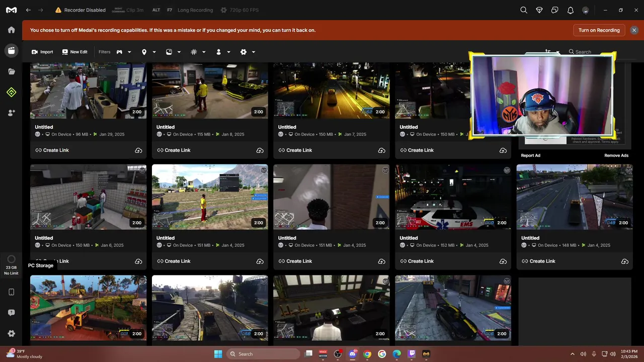The height and width of the screenshot is (362, 644).
Task: Open the notifications bell
Action: (571, 10)
